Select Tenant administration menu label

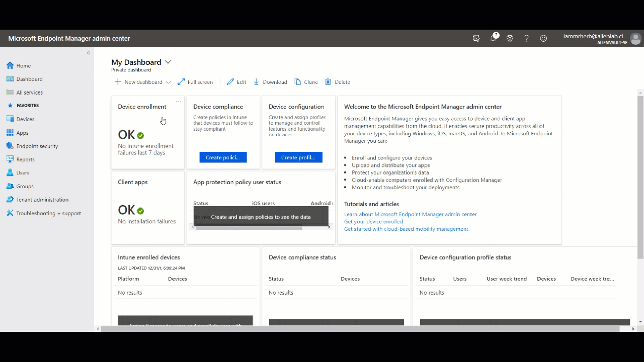click(x=42, y=200)
